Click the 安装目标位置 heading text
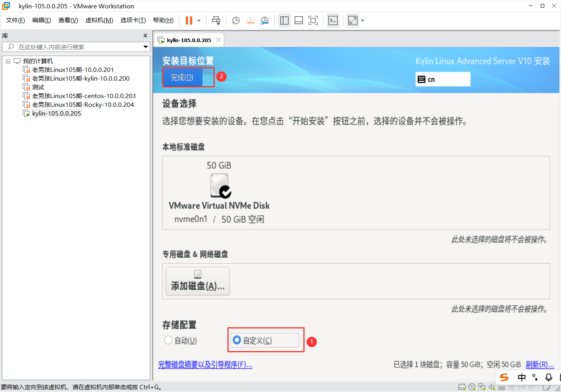 coord(188,61)
